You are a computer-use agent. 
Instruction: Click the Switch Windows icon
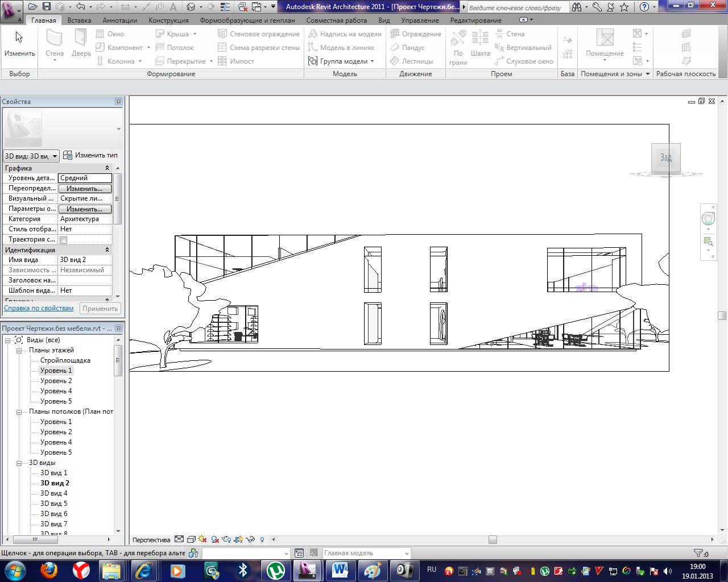(x=257, y=7)
